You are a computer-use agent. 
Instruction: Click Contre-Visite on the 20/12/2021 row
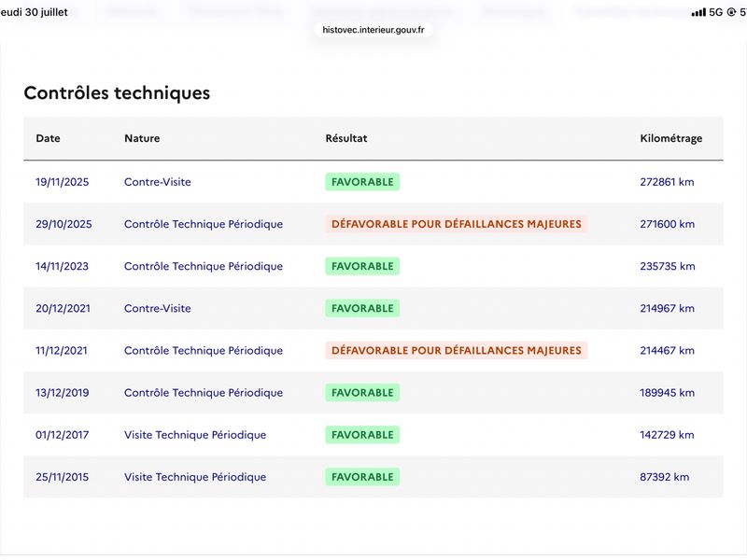[x=158, y=309]
